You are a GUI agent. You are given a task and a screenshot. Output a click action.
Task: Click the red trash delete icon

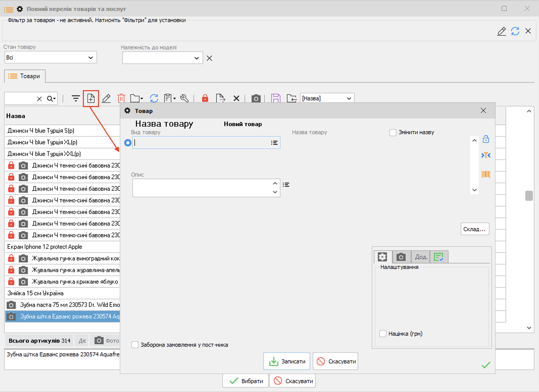(121, 98)
